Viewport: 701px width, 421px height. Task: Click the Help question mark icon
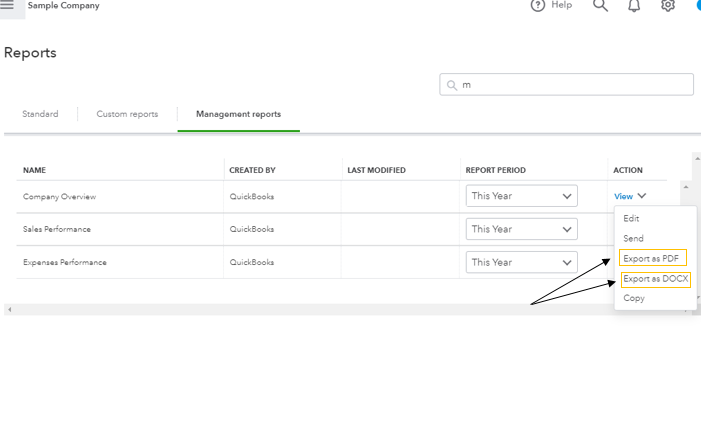(x=538, y=5)
